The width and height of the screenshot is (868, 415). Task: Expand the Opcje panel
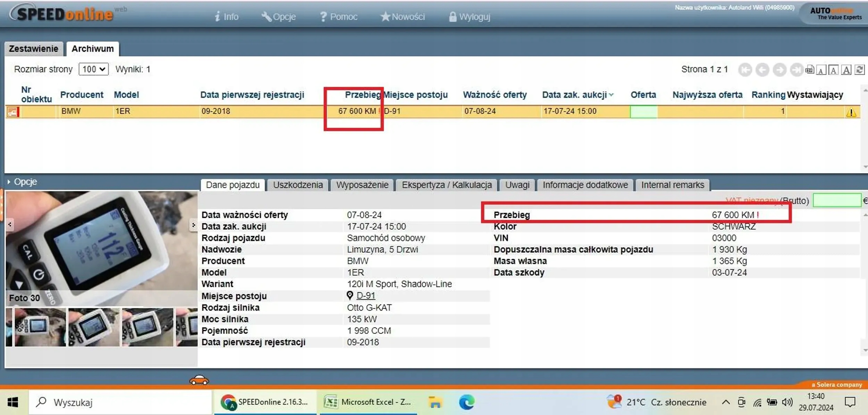[22, 182]
